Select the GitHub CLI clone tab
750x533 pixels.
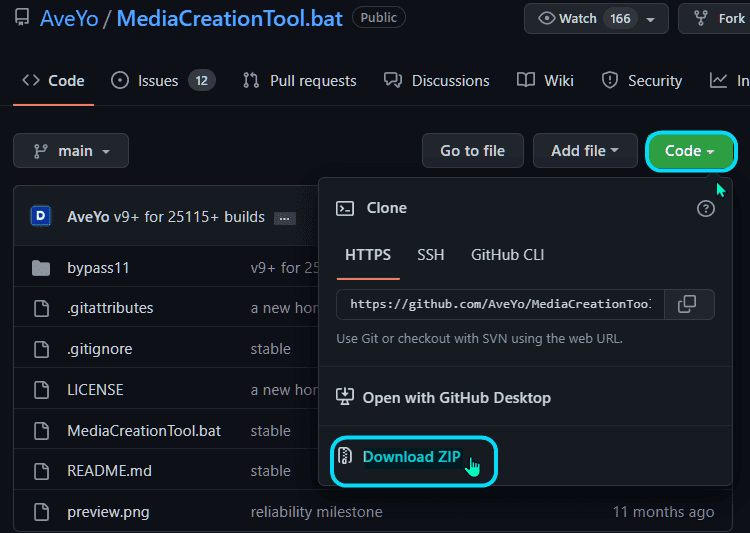tap(507, 255)
